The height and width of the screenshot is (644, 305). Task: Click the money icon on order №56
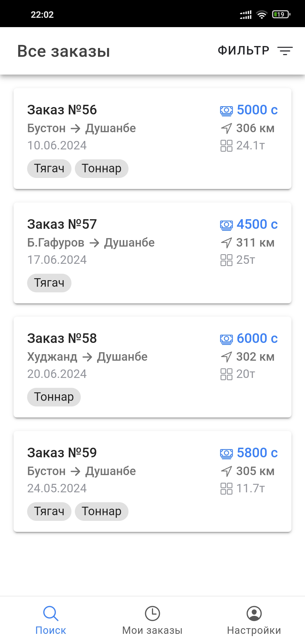[226, 110]
